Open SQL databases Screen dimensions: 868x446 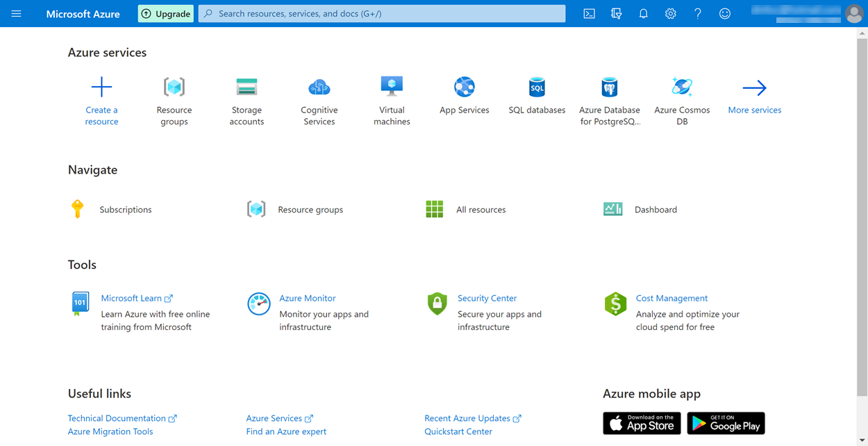pyautogui.click(x=536, y=97)
